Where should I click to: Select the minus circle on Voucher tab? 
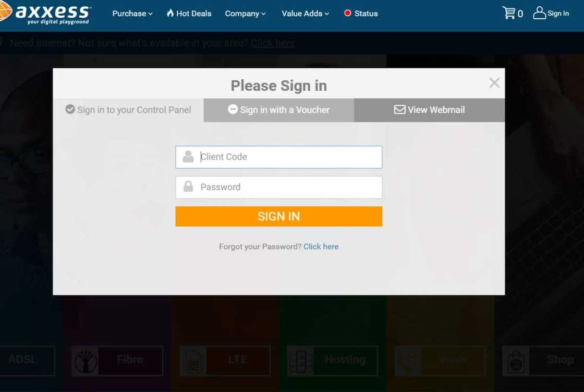tap(233, 109)
